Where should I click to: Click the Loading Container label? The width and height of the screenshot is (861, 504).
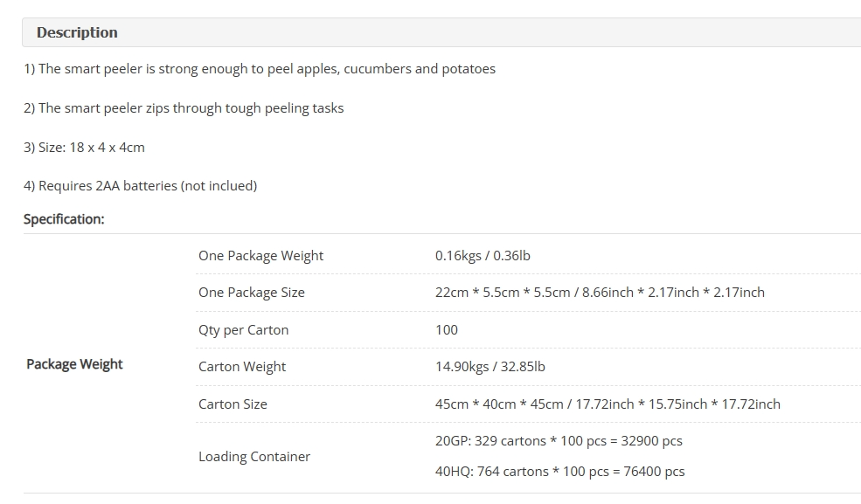[254, 457]
